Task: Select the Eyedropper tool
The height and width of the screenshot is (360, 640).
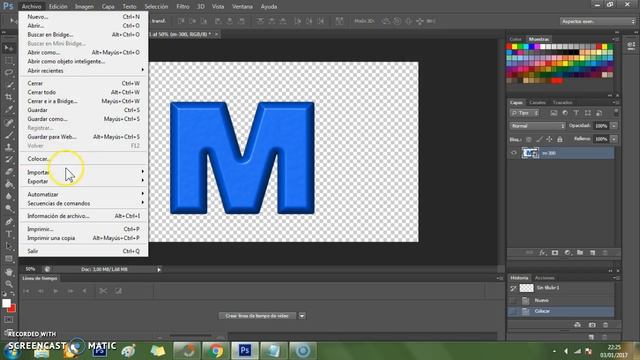Action: tap(9, 109)
